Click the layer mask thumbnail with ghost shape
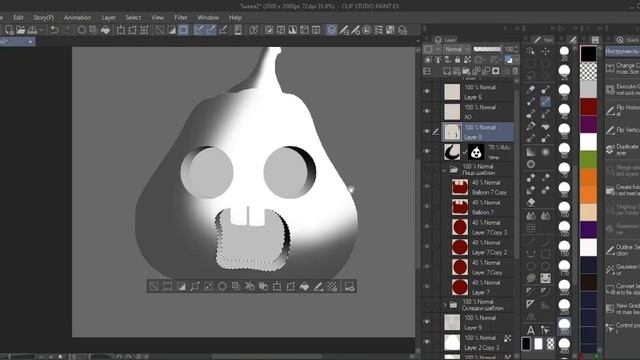640x360 pixels. tap(476, 152)
